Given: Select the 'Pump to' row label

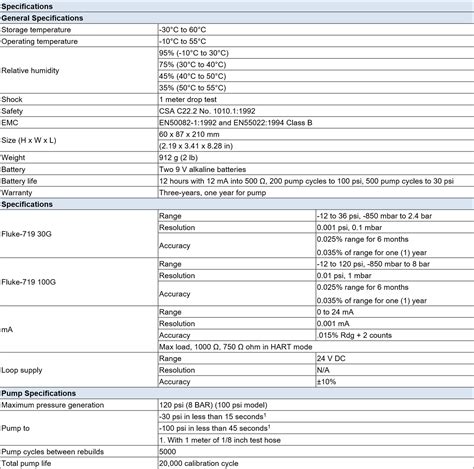Looking at the screenshot, I should [15, 428].
